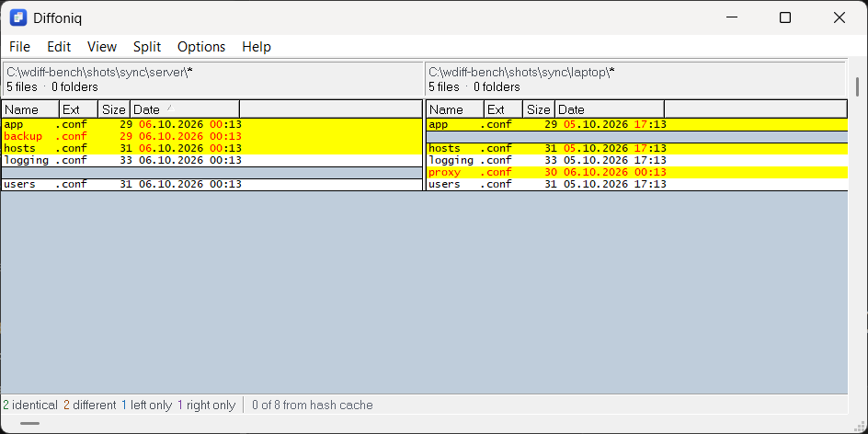Select hosts.conf in the right pane
Screen dimensions: 868x434
pos(636,148)
